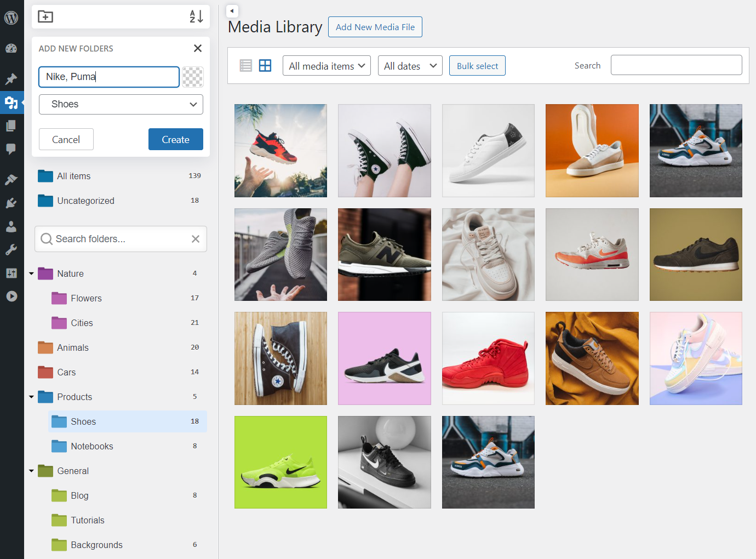Collapse the Nature folder tree
Image resolution: width=756 pixels, height=559 pixels.
coord(31,273)
